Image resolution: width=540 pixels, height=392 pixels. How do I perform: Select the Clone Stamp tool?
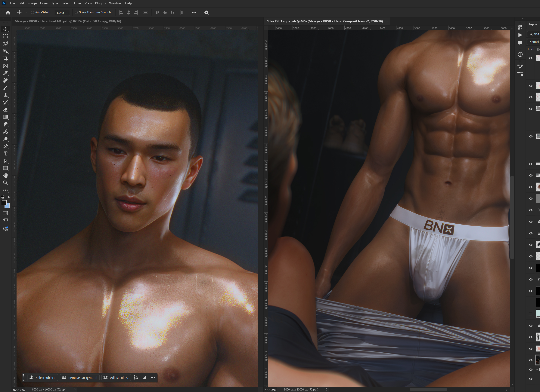5,95
